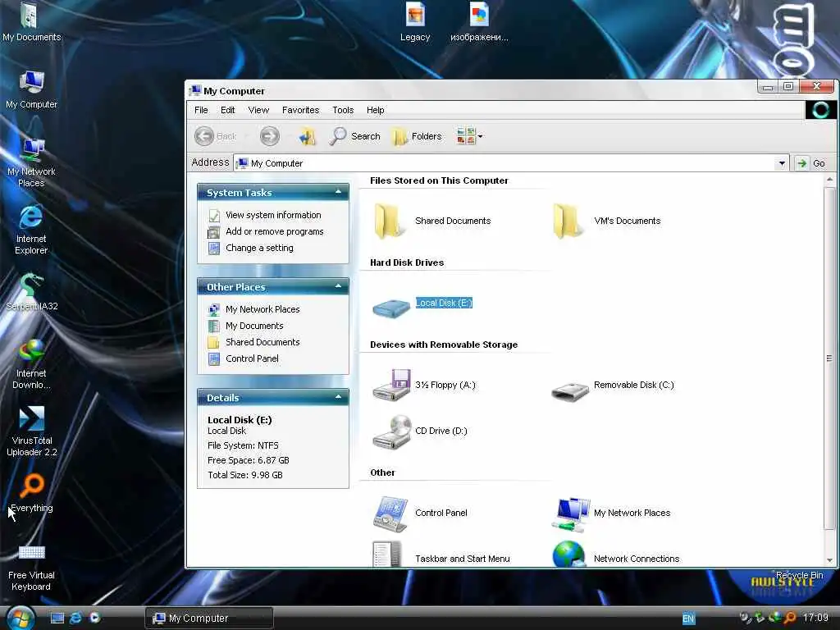Open the Network Connections icon
840x630 pixels.
(x=569, y=554)
